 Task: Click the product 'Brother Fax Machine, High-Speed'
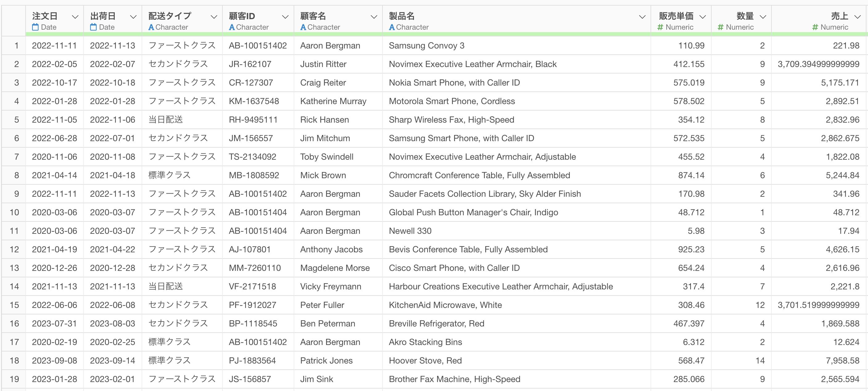click(x=455, y=380)
